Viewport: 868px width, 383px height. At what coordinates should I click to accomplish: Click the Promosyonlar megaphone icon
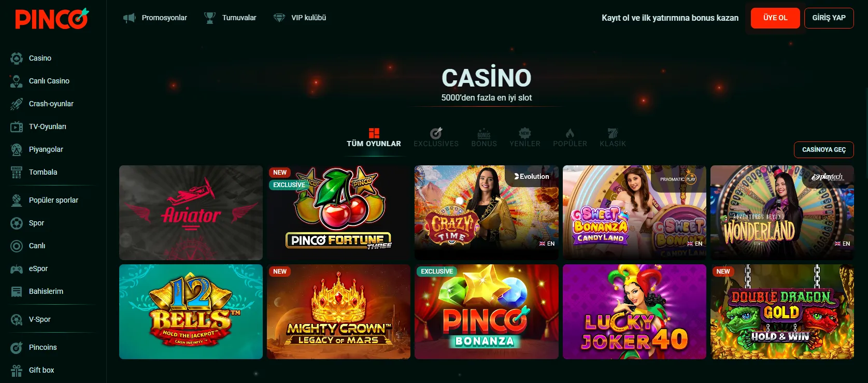[x=129, y=18]
